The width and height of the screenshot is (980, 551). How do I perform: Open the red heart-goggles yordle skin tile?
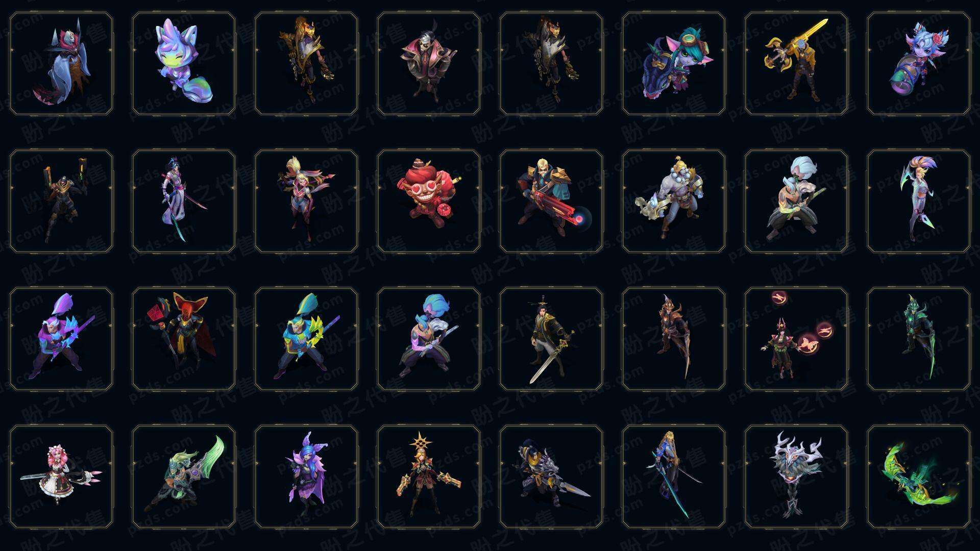(x=429, y=201)
